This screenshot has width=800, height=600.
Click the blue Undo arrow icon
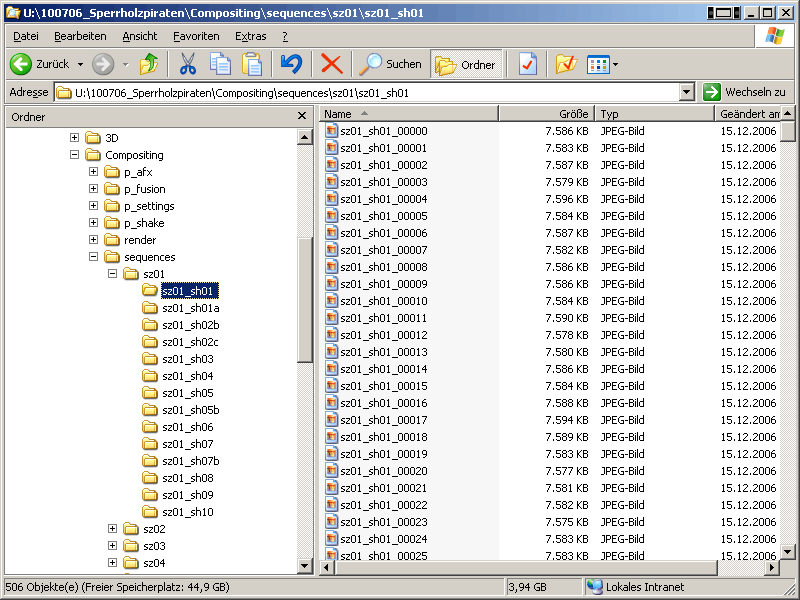click(x=291, y=64)
